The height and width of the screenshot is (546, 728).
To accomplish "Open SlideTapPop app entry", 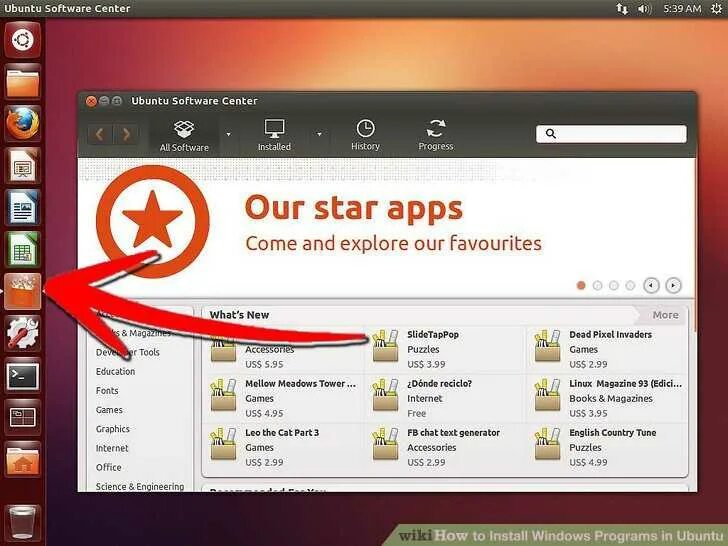I will click(x=446, y=349).
